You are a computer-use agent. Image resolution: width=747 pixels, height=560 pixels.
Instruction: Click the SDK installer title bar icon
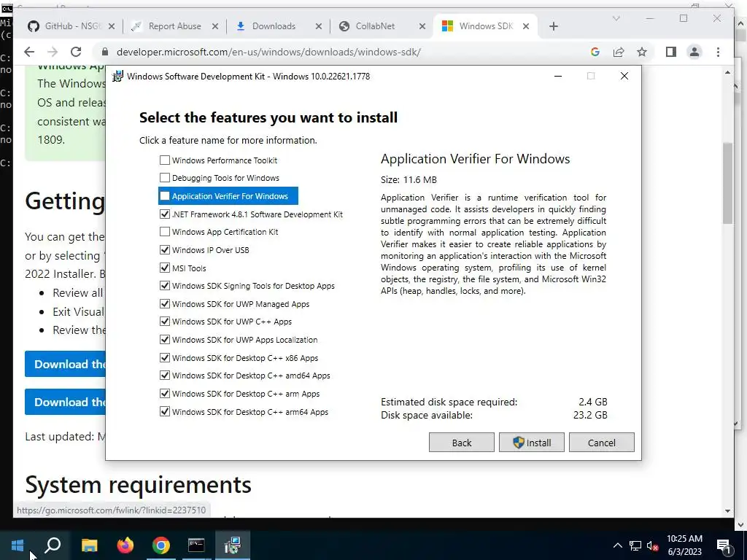[x=117, y=76]
